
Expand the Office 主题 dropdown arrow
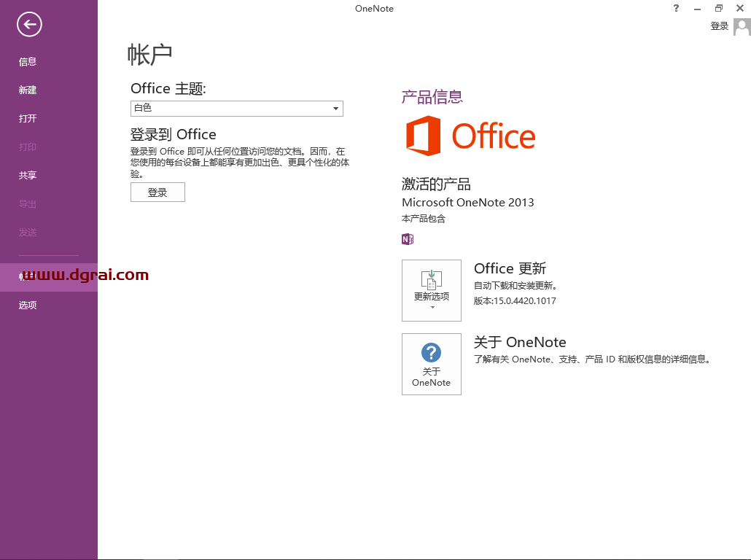point(335,108)
